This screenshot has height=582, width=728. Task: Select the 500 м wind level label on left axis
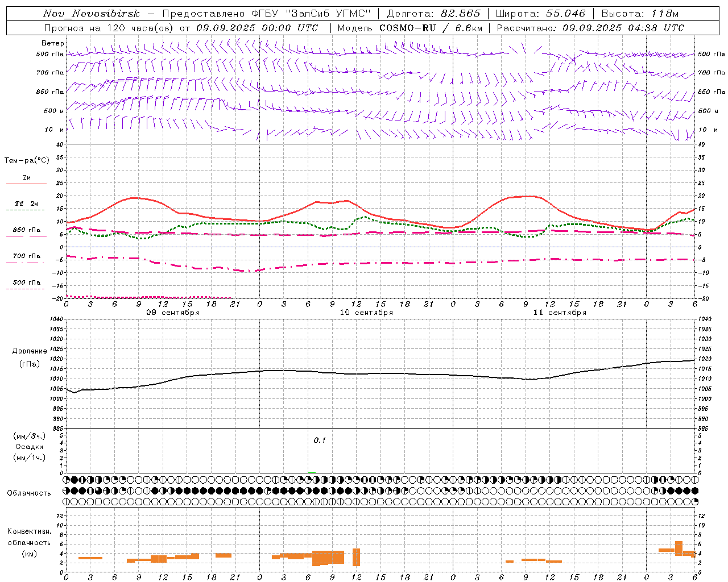pyautogui.click(x=54, y=111)
